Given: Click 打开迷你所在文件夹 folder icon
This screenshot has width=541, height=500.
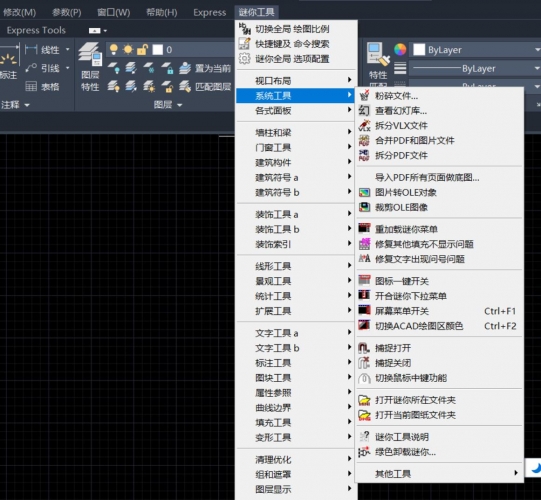Looking at the screenshot, I should (364, 400).
